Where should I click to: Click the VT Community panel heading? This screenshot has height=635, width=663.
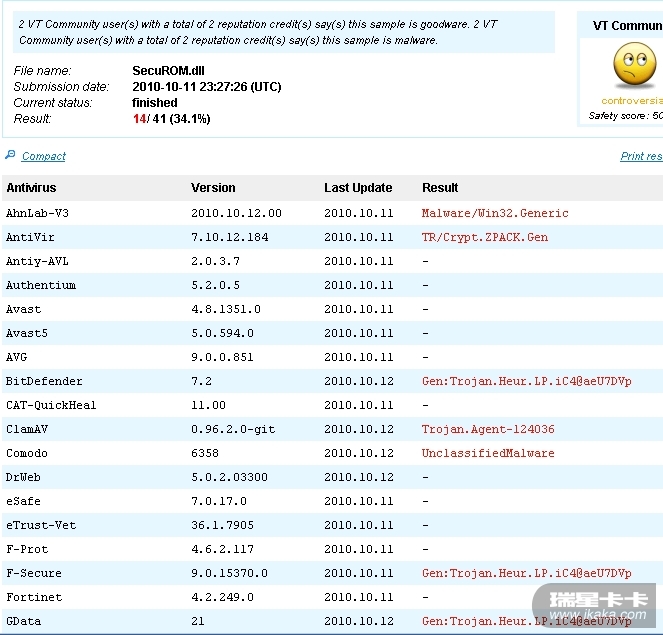click(627, 26)
